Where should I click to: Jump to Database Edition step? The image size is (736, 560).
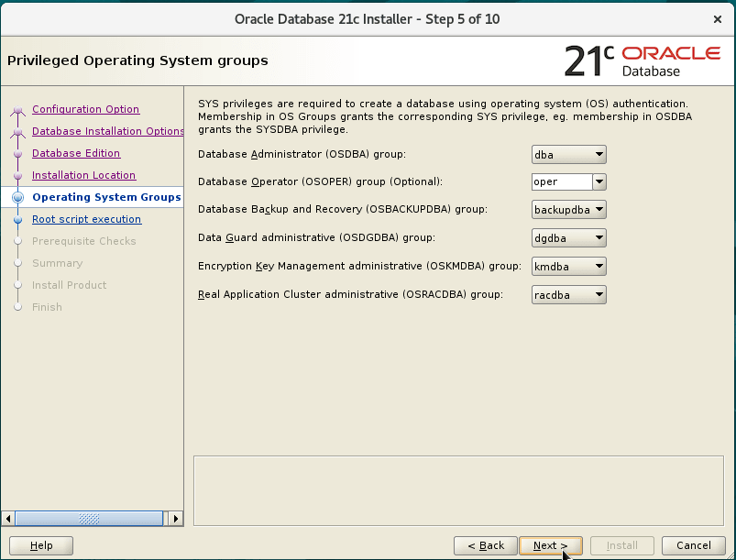click(76, 153)
